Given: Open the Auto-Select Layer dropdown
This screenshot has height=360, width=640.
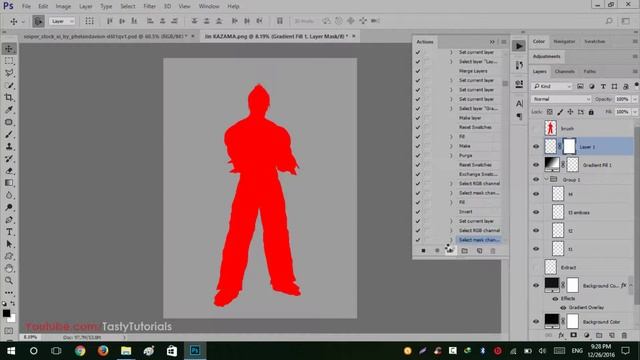Looking at the screenshot, I should pyautogui.click(x=62, y=21).
